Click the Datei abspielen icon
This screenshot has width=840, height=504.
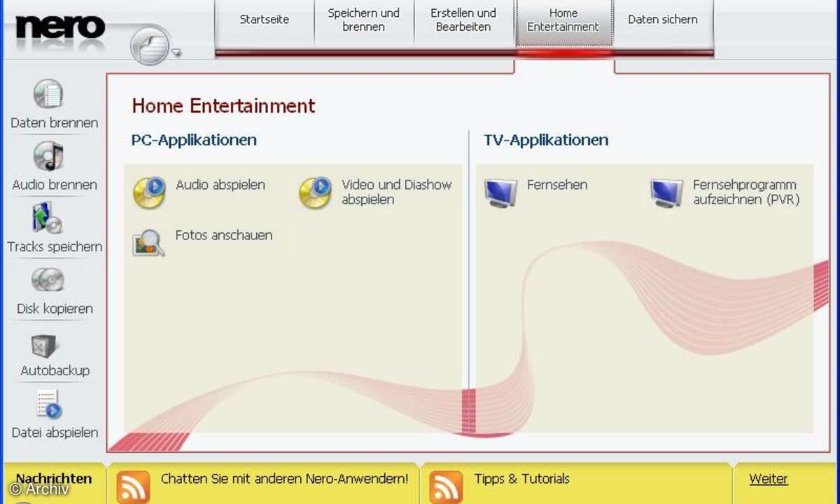tap(48, 405)
